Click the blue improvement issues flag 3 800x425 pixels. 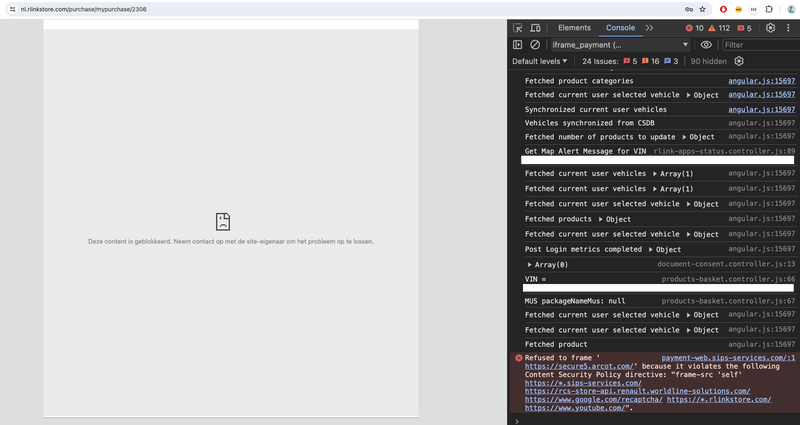[671, 61]
